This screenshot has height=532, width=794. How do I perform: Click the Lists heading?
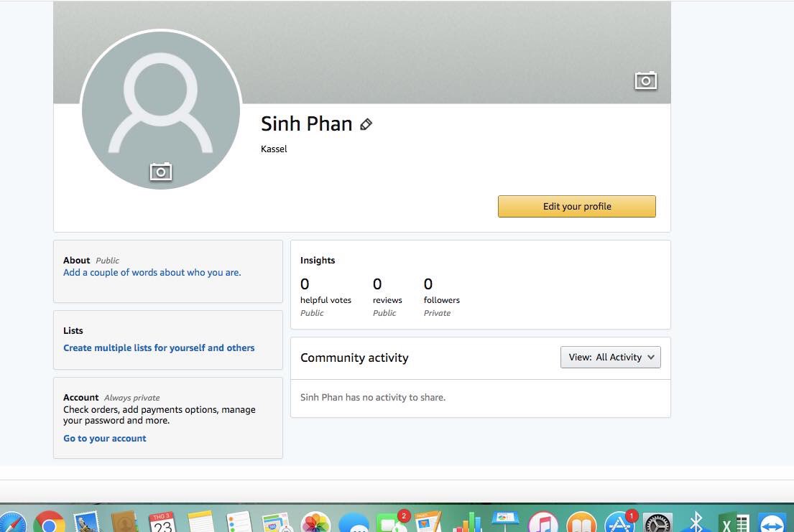[x=73, y=330]
